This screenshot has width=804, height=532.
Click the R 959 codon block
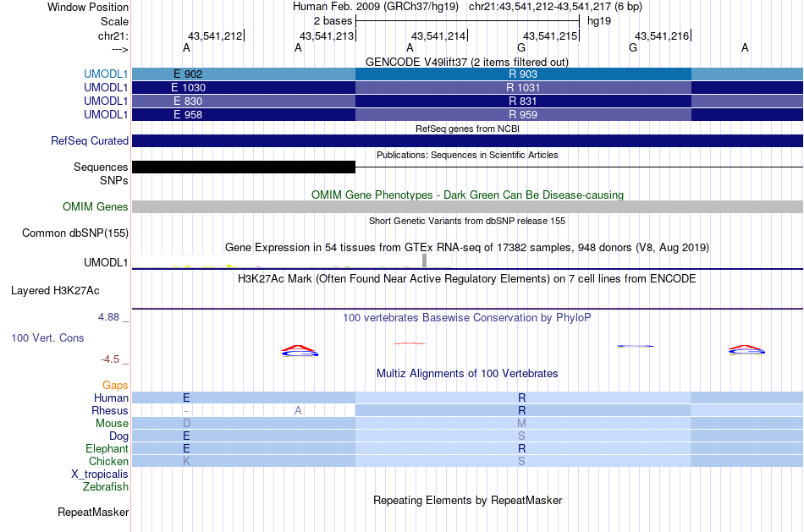coord(523,114)
